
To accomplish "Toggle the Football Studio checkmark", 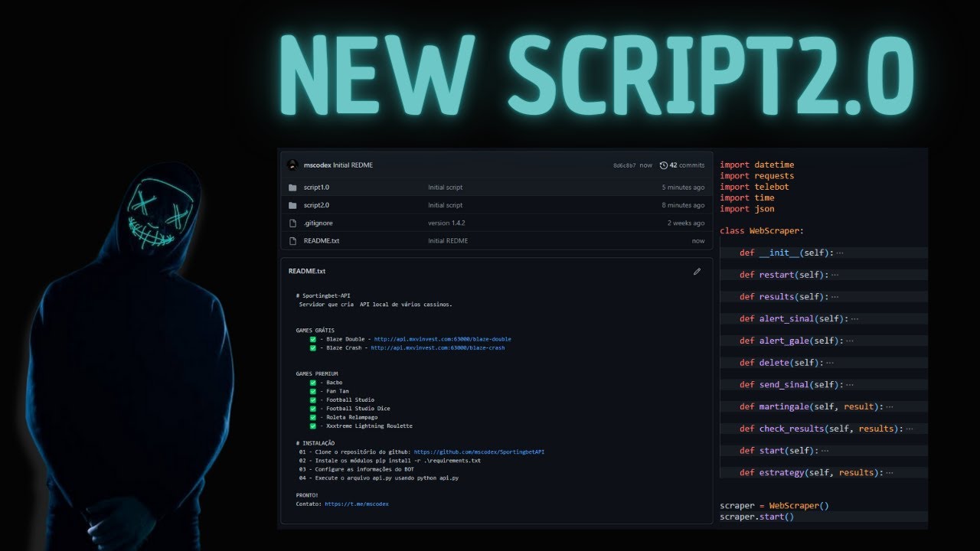I will tap(313, 399).
